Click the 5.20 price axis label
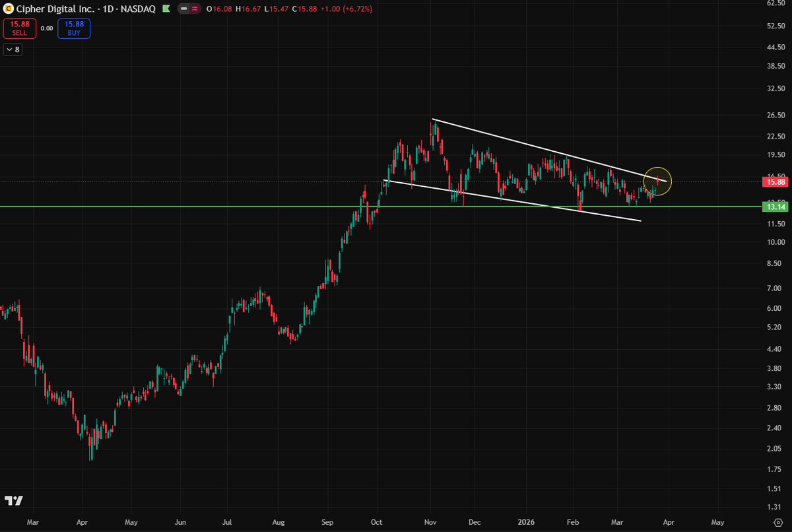This screenshot has width=792, height=532. click(x=775, y=327)
